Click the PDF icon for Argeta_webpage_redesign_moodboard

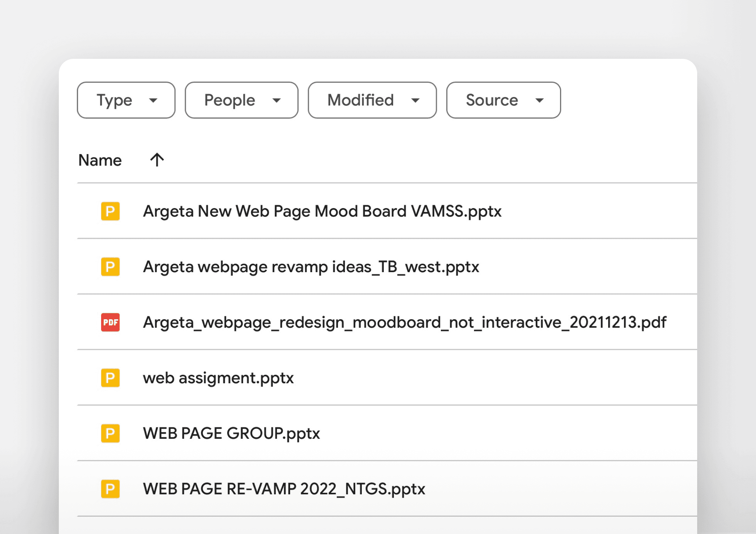110,322
